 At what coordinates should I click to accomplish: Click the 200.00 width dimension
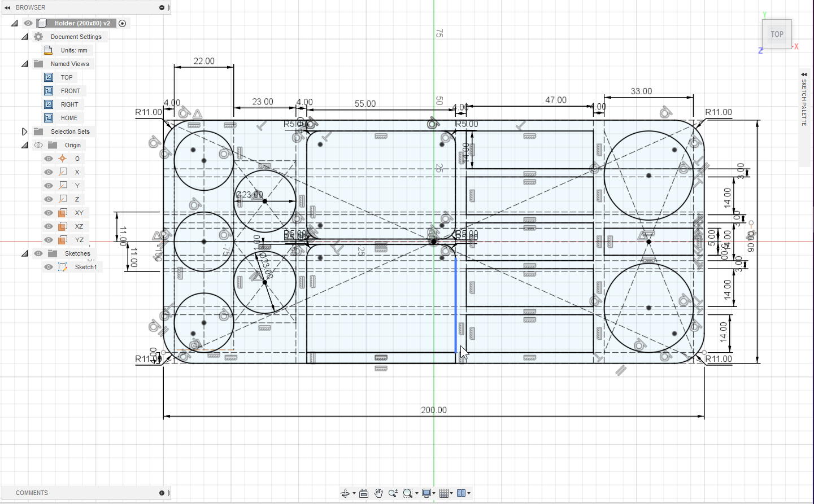pos(433,410)
